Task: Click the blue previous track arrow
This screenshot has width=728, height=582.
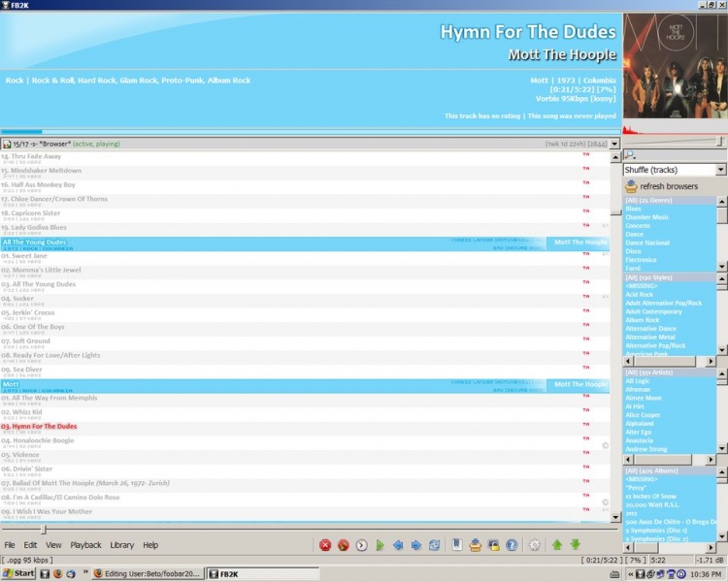Action: pos(398,545)
